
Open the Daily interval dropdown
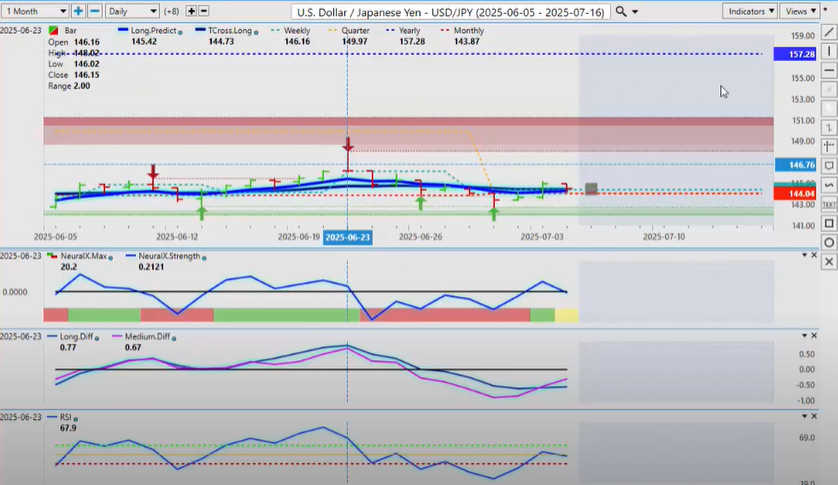coord(132,11)
